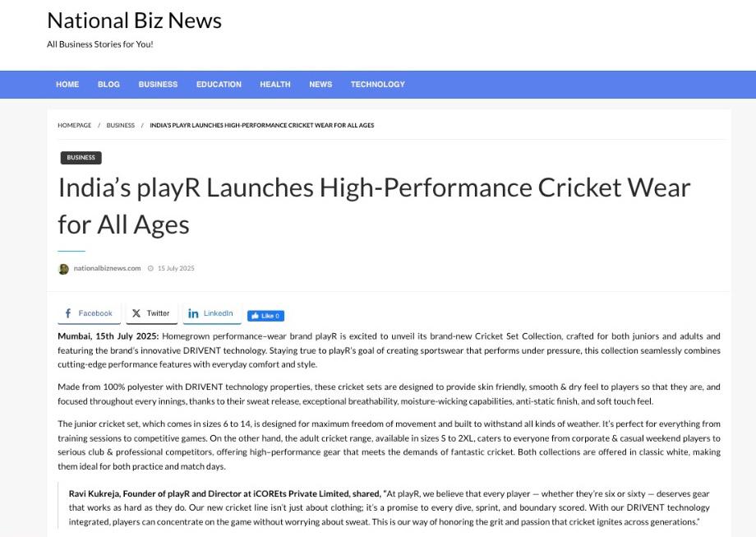Viewport: 756px width, 537px height.
Task: Click the bold text 'Mumbai, 15th July 2025:'
Action: (108, 336)
